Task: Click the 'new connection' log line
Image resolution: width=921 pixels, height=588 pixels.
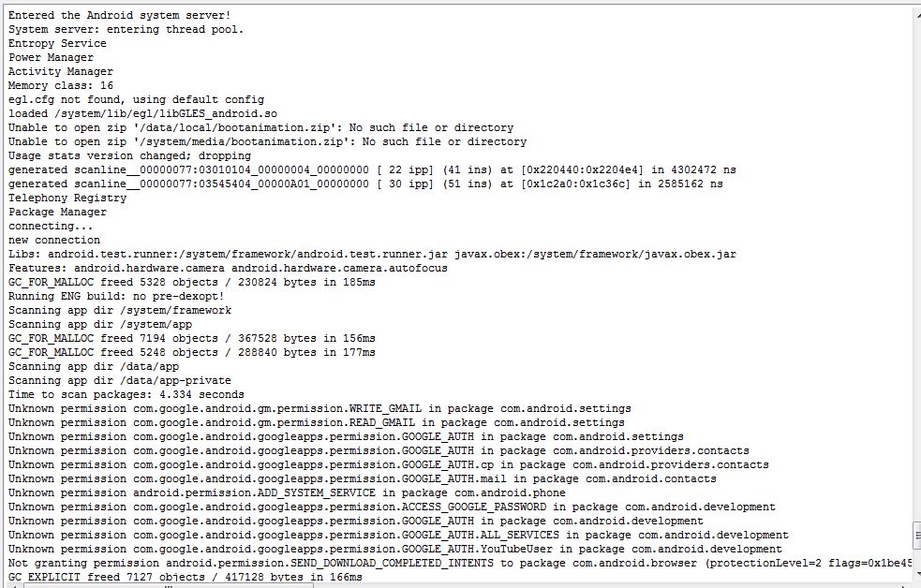Action: click(54, 240)
